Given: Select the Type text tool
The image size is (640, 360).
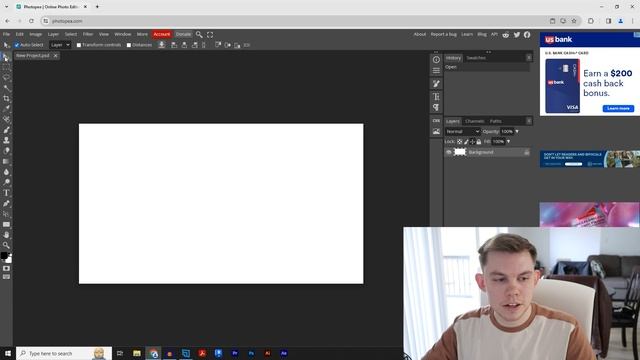Looking at the screenshot, I should click(6, 193).
